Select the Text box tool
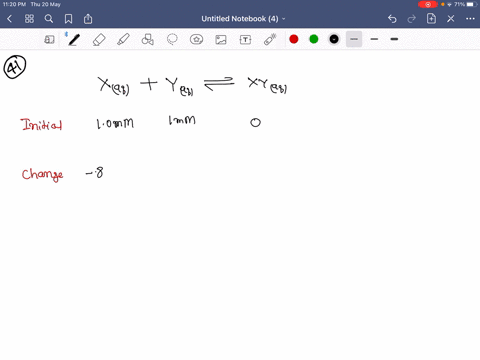Viewport: 480px width, 360px height. coord(245,40)
